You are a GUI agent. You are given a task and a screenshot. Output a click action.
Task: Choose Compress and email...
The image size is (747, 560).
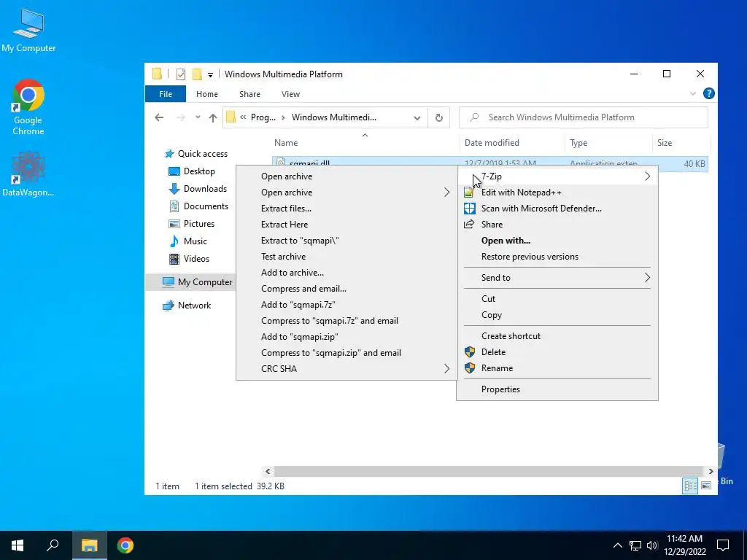pyautogui.click(x=347, y=289)
